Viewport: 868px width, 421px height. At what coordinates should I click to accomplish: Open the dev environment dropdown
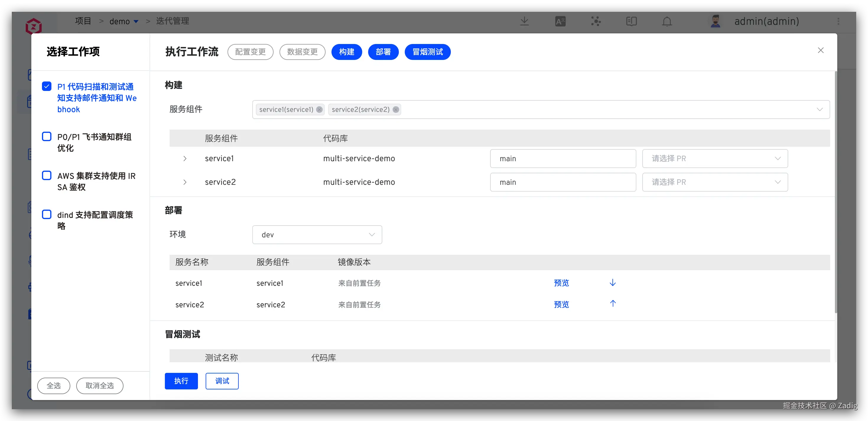point(317,235)
